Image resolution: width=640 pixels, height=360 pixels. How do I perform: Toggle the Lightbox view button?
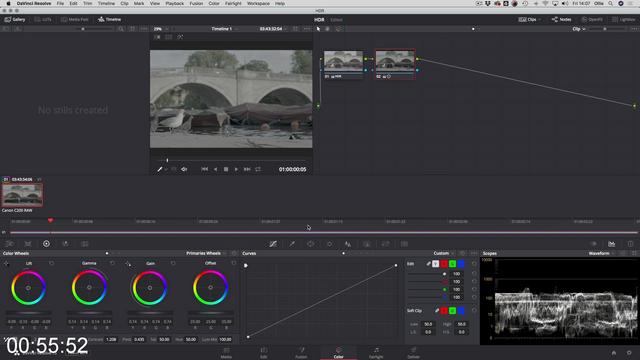point(624,19)
